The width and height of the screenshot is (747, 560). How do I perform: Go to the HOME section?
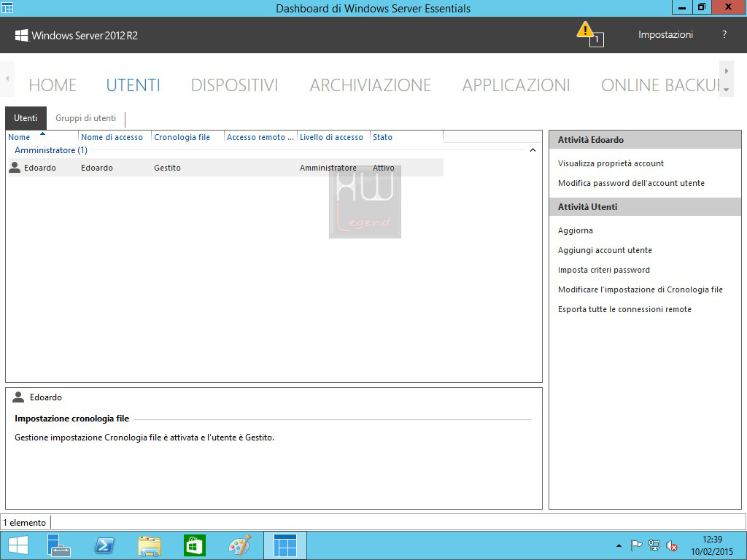click(x=53, y=85)
